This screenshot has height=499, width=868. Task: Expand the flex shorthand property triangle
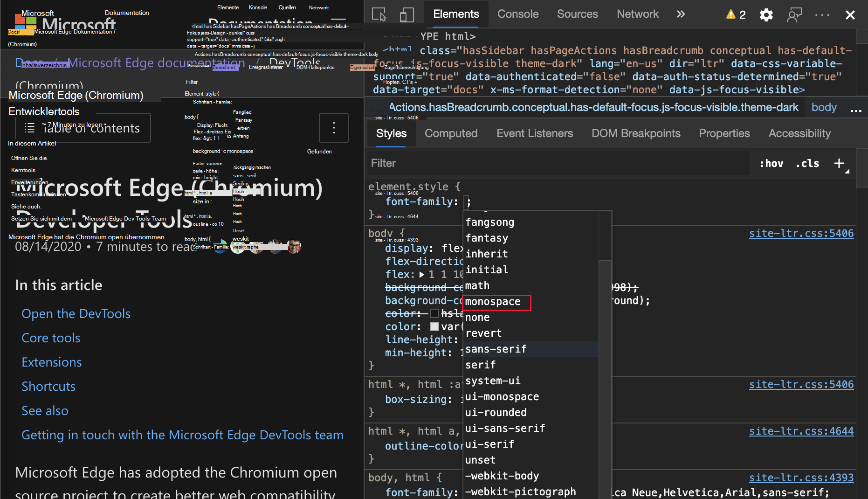[422, 275]
